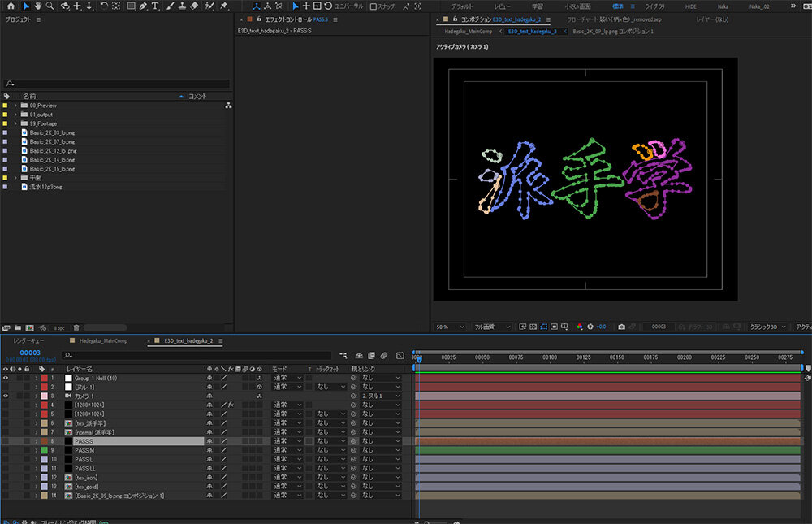Switch to the Hadegaku_MainComp timeline tab
Image resolution: width=812 pixels, height=524 pixels.
tap(101, 341)
